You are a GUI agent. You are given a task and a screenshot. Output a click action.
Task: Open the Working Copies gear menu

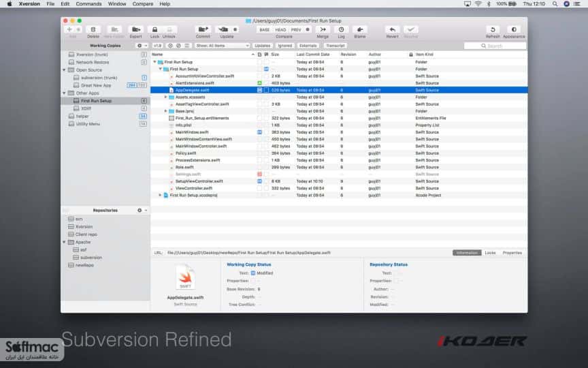click(x=142, y=46)
